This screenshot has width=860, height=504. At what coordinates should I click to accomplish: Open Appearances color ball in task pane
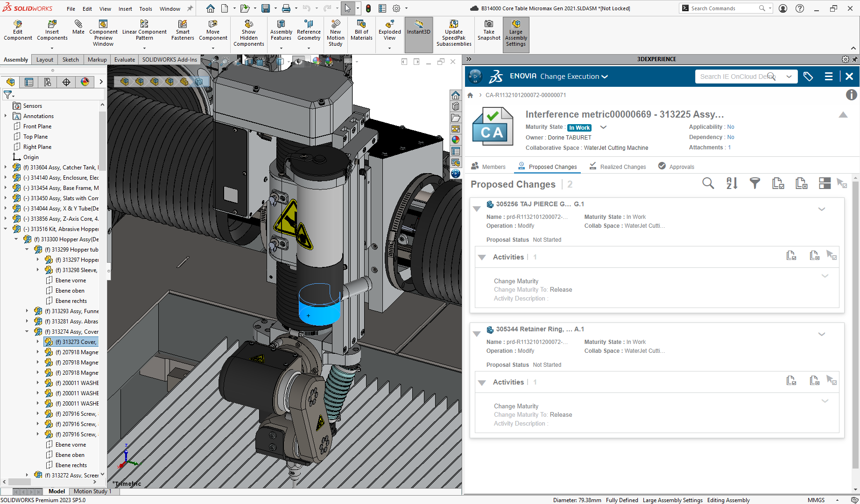coord(456,140)
